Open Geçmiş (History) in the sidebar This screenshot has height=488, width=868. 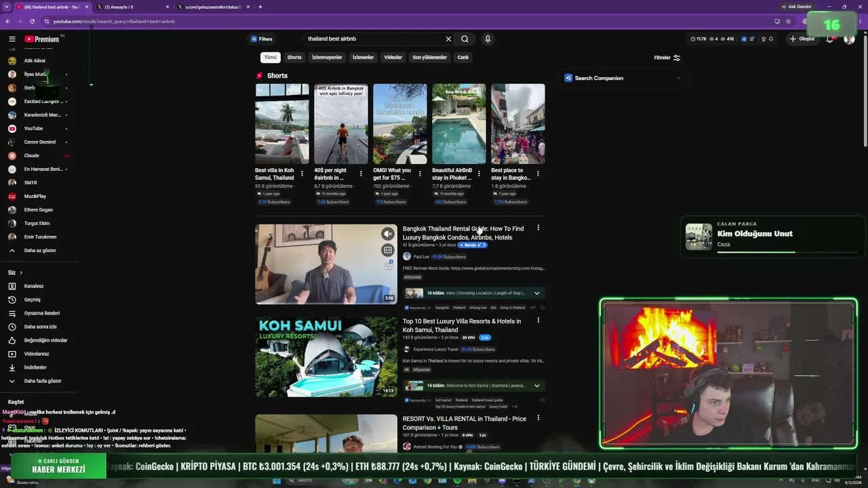pos(33,300)
